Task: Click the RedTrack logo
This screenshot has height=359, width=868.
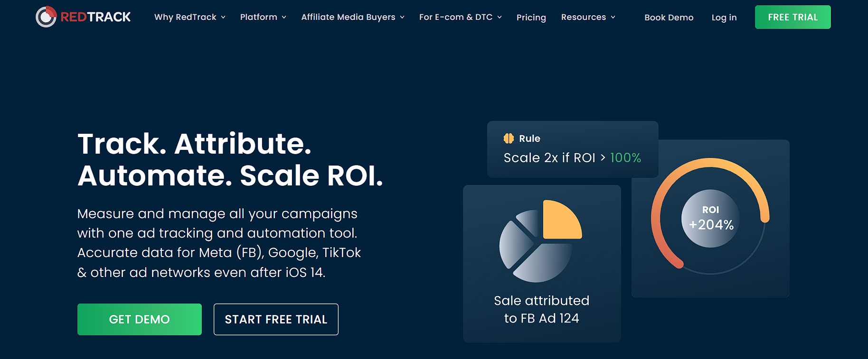Action: point(84,17)
